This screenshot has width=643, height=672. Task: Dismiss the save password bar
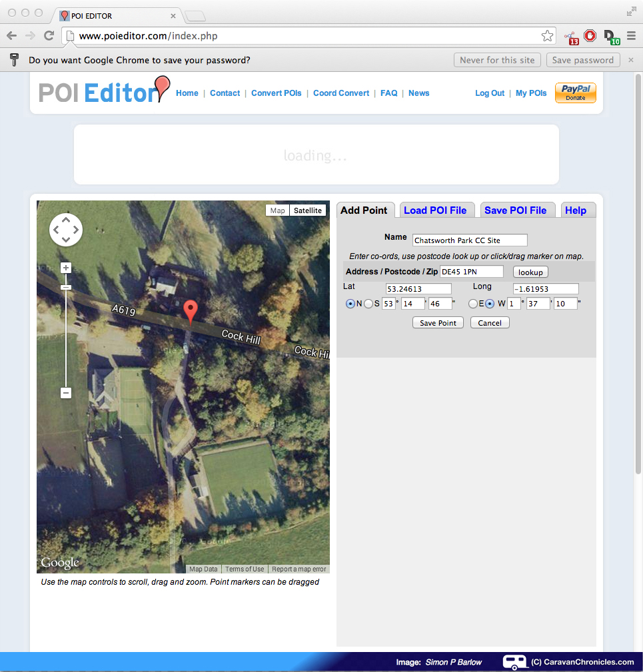point(630,60)
